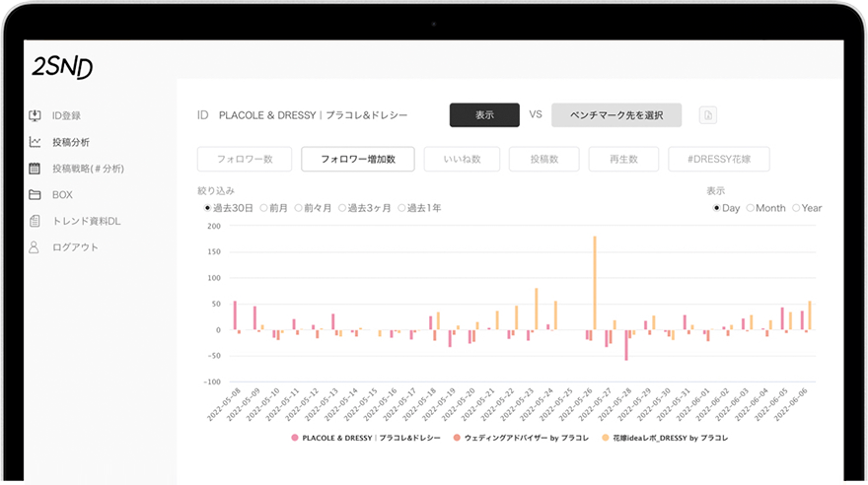Open the 再生数 metric button
This screenshot has width=868, height=485.
[623, 160]
